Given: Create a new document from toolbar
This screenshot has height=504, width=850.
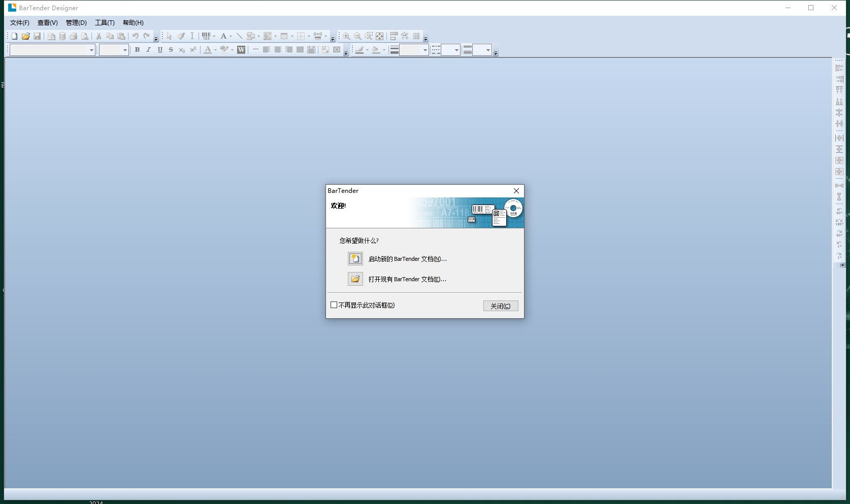Looking at the screenshot, I should click(14, 36).
